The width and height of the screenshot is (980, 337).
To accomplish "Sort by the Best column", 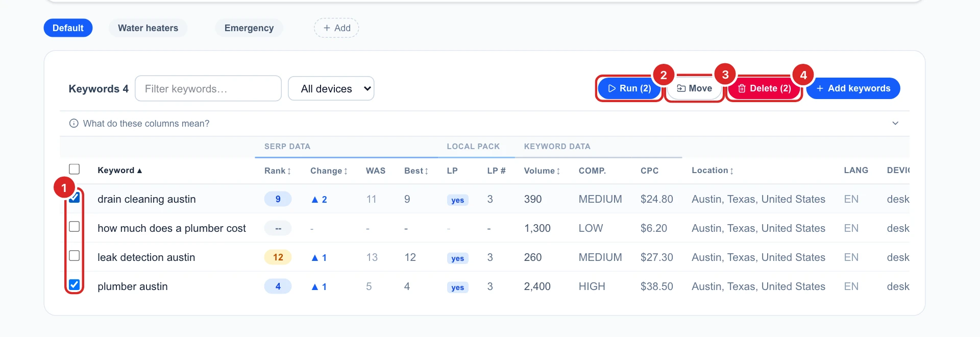I will [416, 171].
